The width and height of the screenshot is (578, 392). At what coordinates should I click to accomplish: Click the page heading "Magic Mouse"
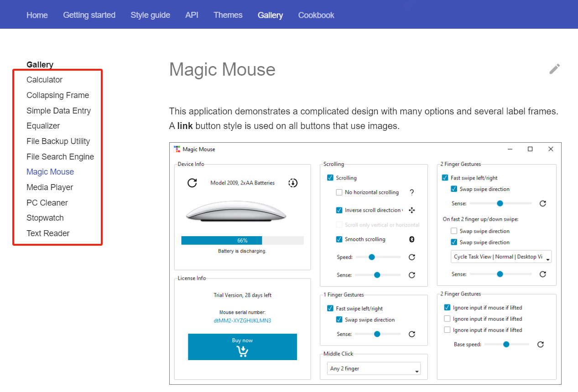[222, 70]
